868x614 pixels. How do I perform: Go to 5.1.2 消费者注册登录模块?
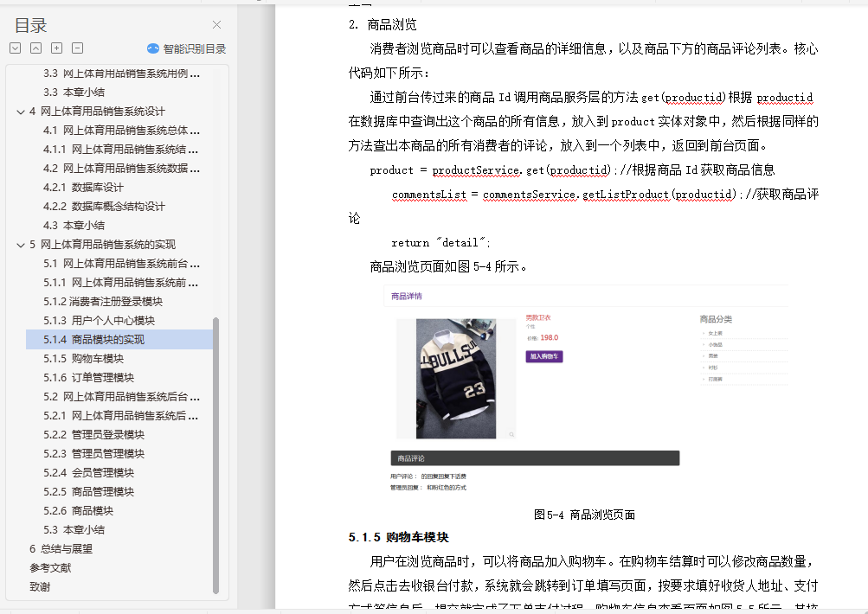[x=103, y=302]
